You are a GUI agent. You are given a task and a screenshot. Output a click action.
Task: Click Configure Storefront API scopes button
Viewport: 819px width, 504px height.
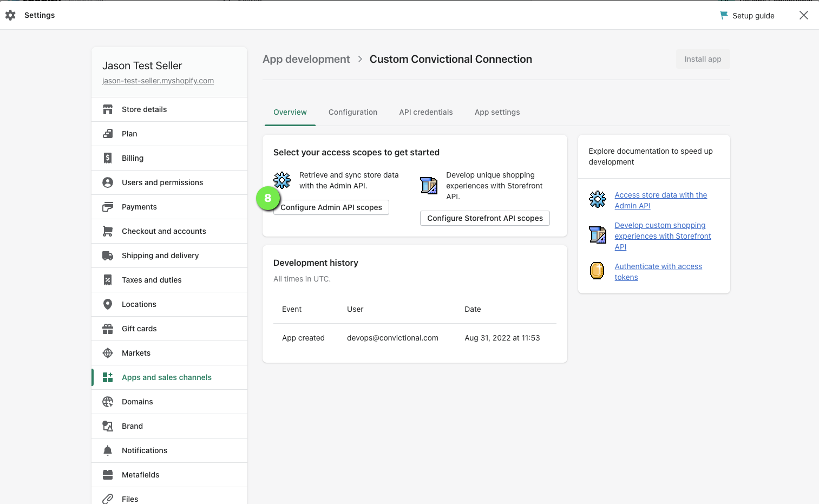(485, 218)
